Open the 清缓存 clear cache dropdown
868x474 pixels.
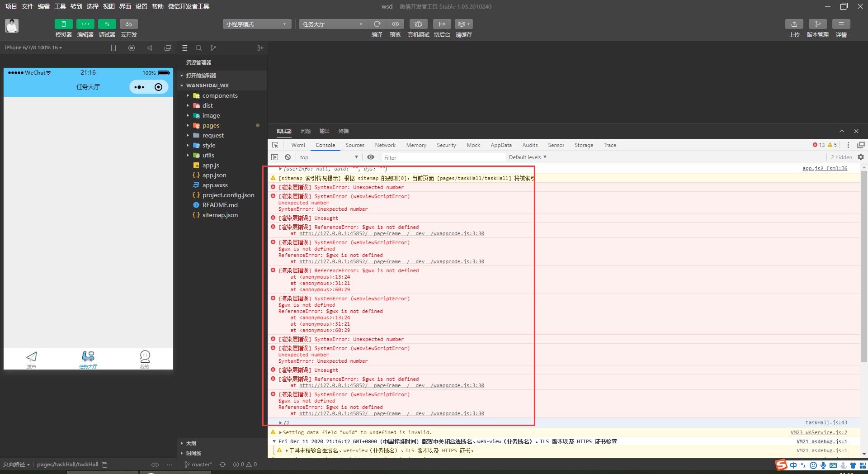464,24
